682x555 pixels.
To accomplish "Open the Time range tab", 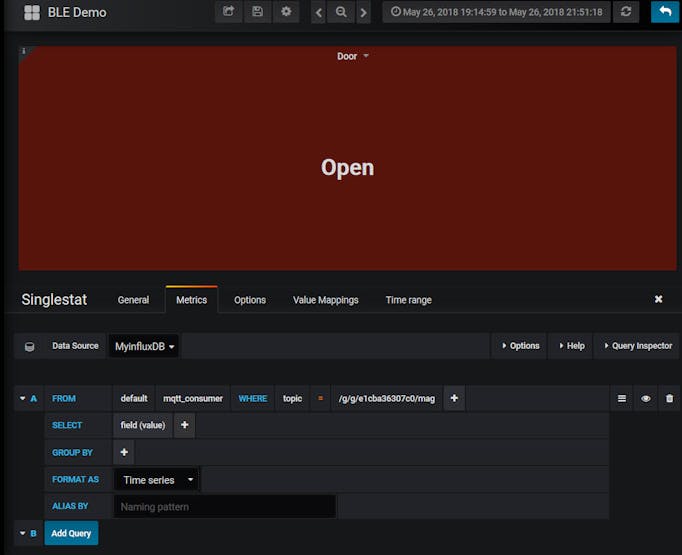I will tap(408, 300).
